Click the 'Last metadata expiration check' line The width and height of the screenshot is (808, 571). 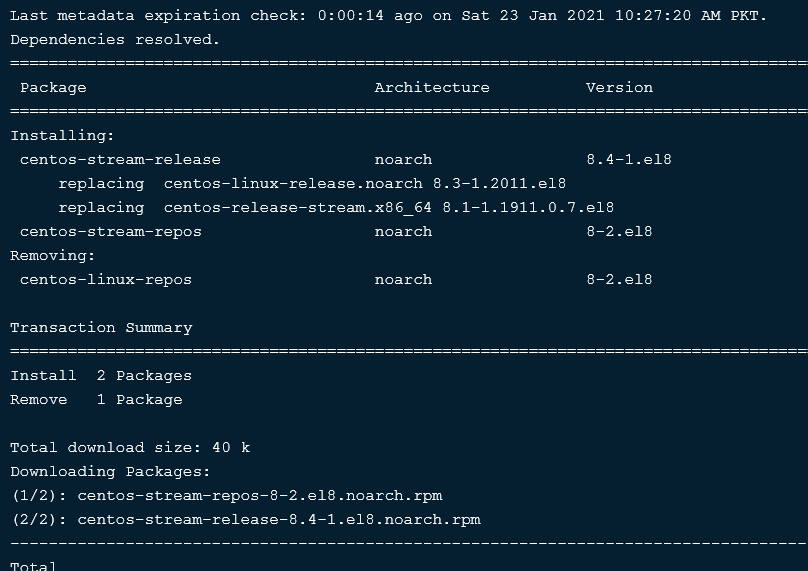click(x=389, y=15)
